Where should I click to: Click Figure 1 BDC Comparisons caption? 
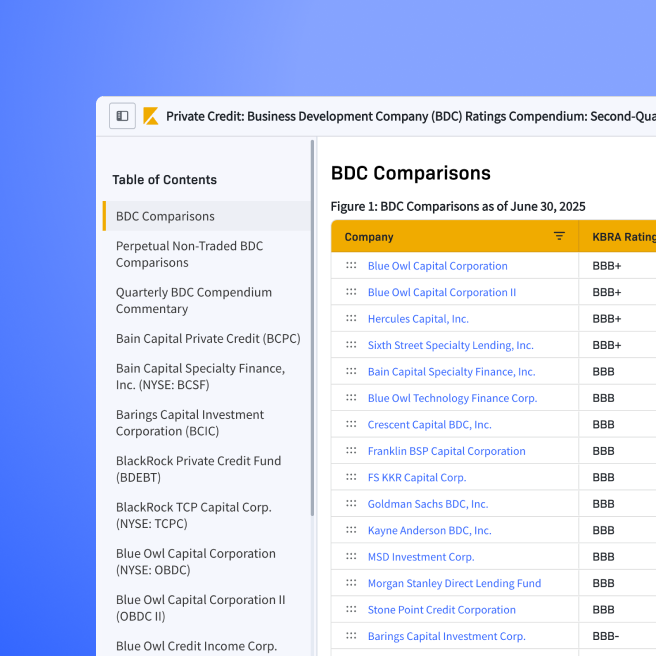(x=458, y=206)
